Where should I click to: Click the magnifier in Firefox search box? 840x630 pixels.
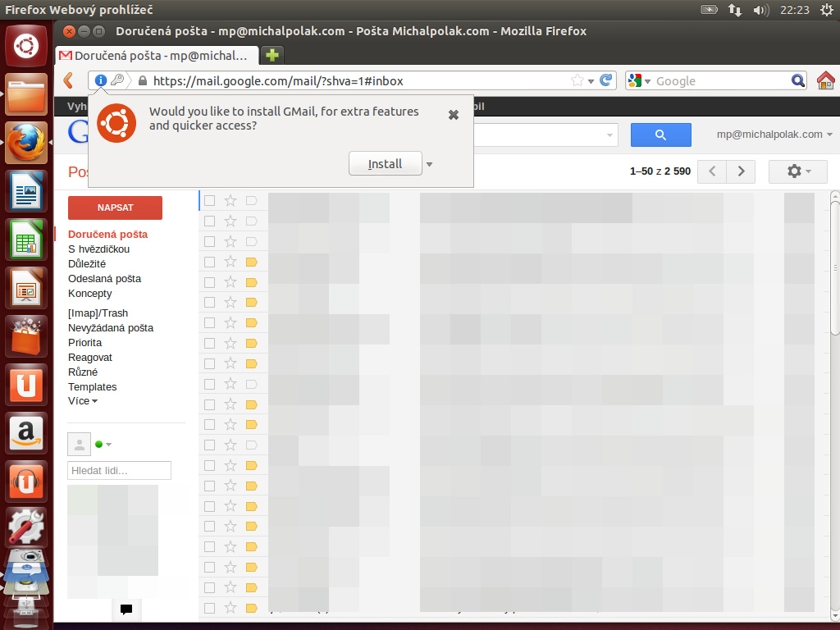797,80
